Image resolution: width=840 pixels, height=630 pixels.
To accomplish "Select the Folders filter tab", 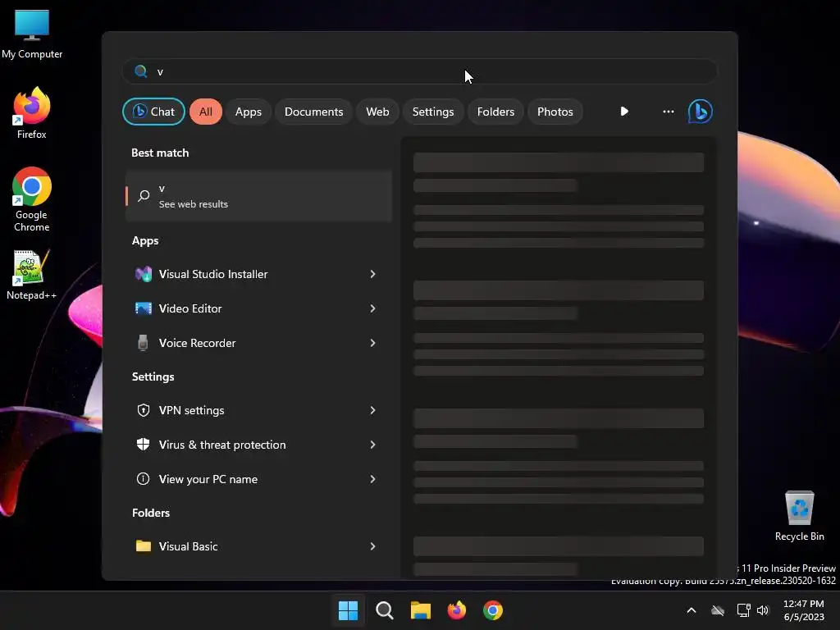I will [x=495, y=112].
